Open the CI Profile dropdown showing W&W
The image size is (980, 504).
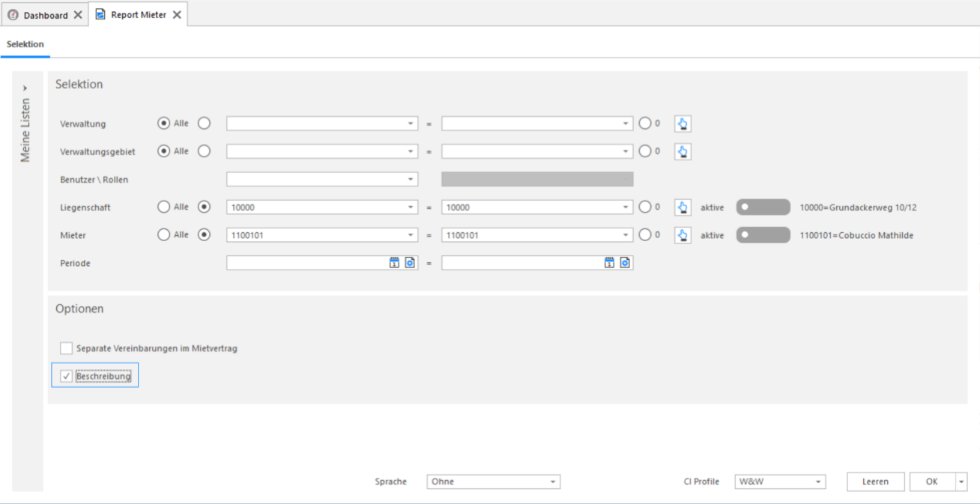tap(818, 482)
